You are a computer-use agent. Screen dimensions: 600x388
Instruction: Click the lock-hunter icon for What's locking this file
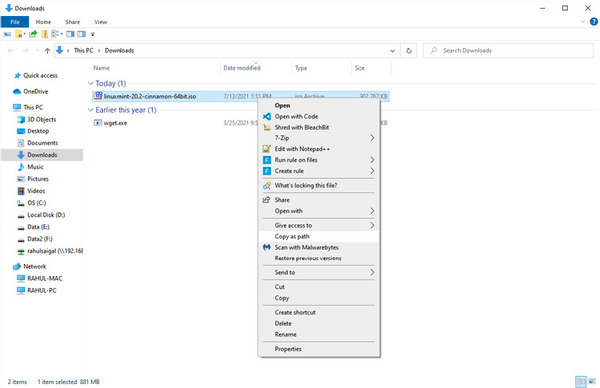[x=267, y=186]
